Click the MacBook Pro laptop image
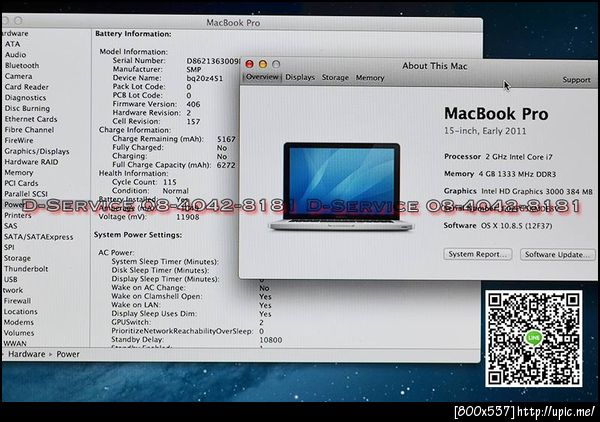Screen dimensions: 600x422 341,187
